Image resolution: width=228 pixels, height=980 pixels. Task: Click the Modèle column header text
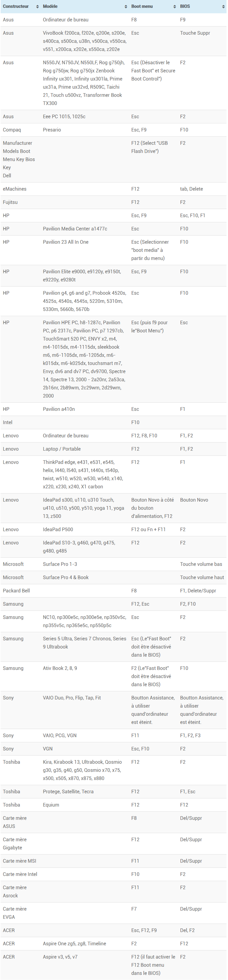pyautogui.click(x=50, y=6)
